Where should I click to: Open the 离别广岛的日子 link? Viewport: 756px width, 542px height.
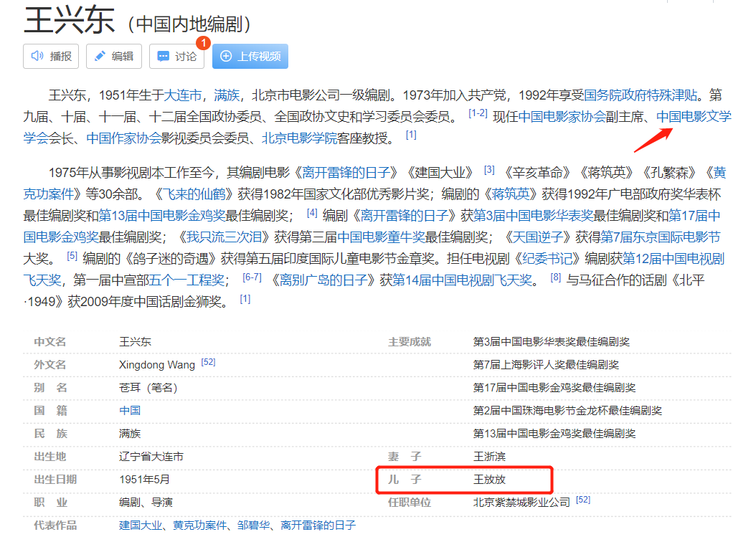coord(323,280)
